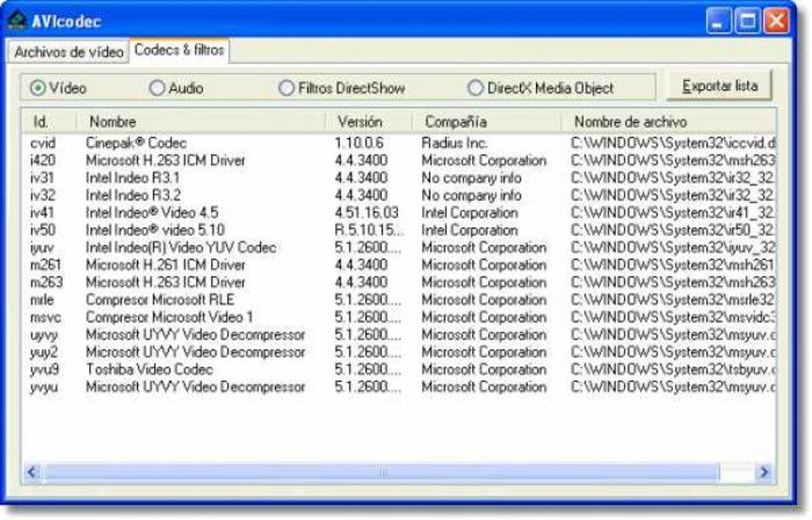Click No company info in iv31 row
This screenshot has height=520, width=812.
point(471,178)
